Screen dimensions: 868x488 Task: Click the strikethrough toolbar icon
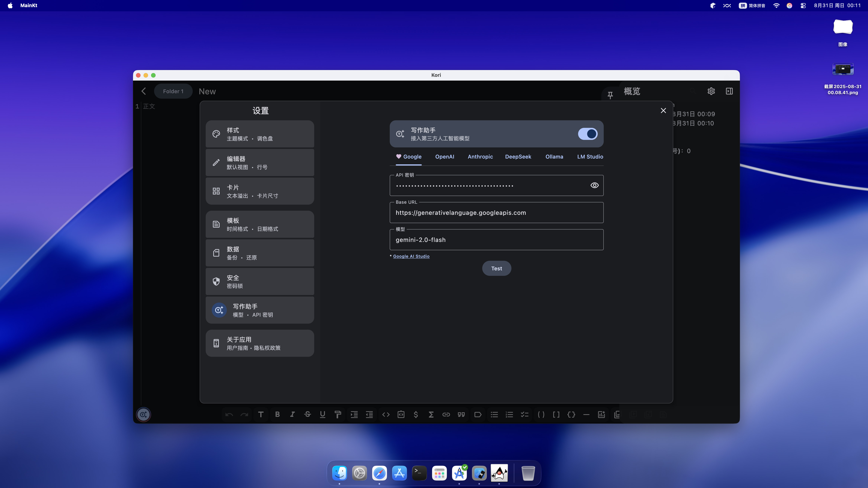(307, 414)
